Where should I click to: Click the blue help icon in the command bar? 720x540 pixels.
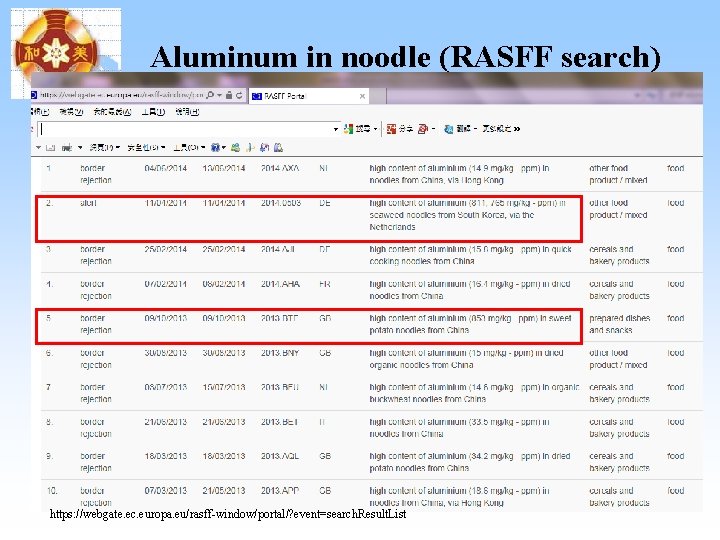(x=216, y=147)
